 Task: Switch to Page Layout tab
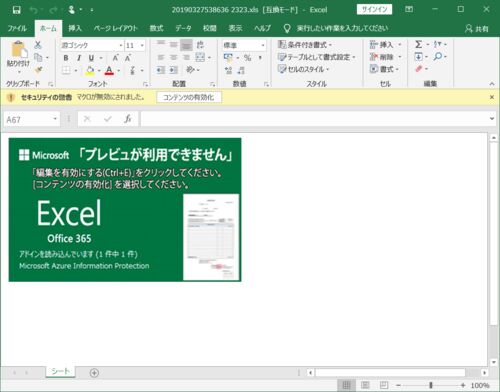(115, 28)
